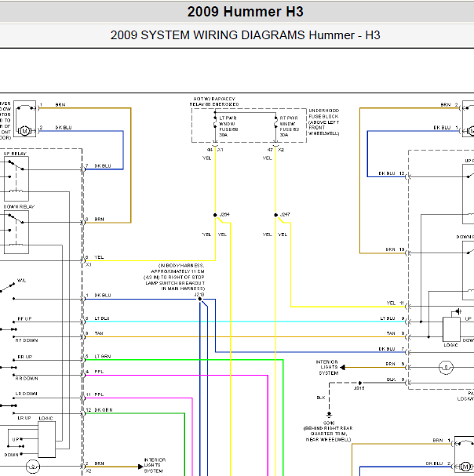Click the "2009 Hummer H3" title
Image resolution: width=474 pixels, height=476 pixels.
[245, 12]
